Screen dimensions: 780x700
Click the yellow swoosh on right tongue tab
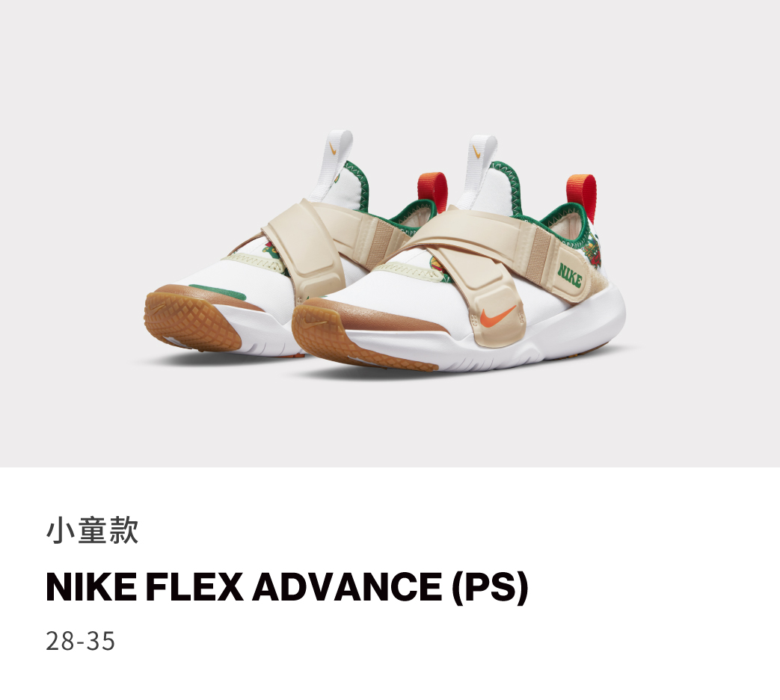click(x=476, y=151)
